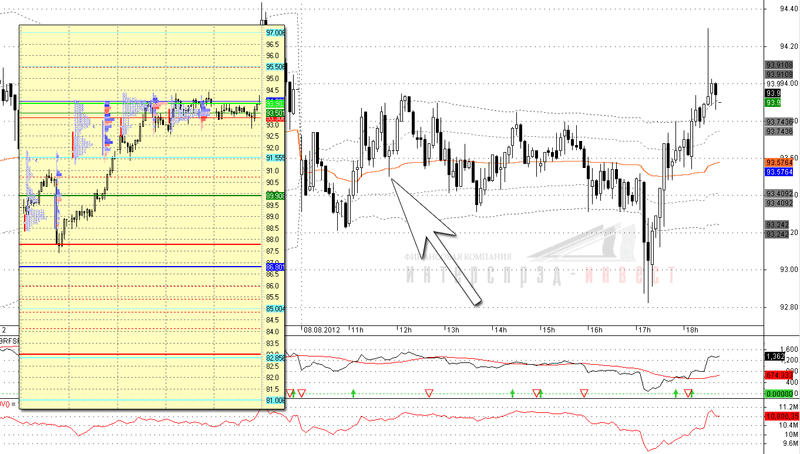Viewport: 800px width, 454px height.
Task: Click the black 1,362 indicator value tag
Action: [x=774, y=357]
